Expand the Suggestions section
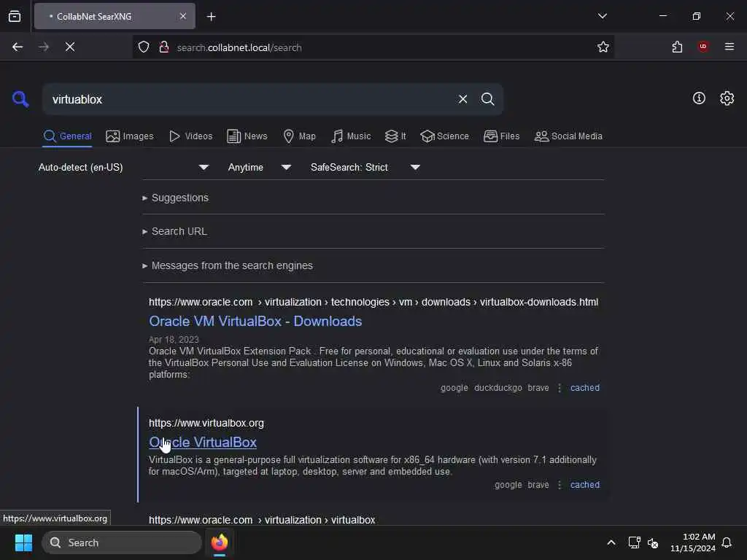 175,198
